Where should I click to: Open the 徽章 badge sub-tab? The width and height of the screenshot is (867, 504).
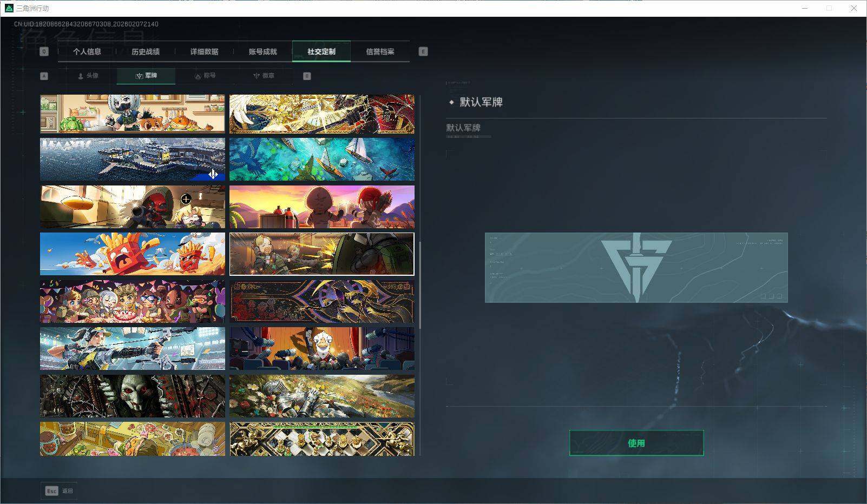point(264,76)
